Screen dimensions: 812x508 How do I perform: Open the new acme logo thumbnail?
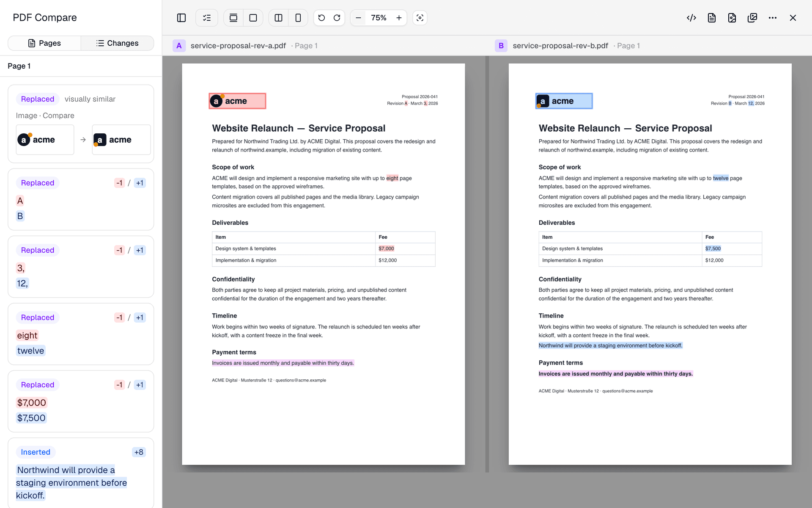121,140
